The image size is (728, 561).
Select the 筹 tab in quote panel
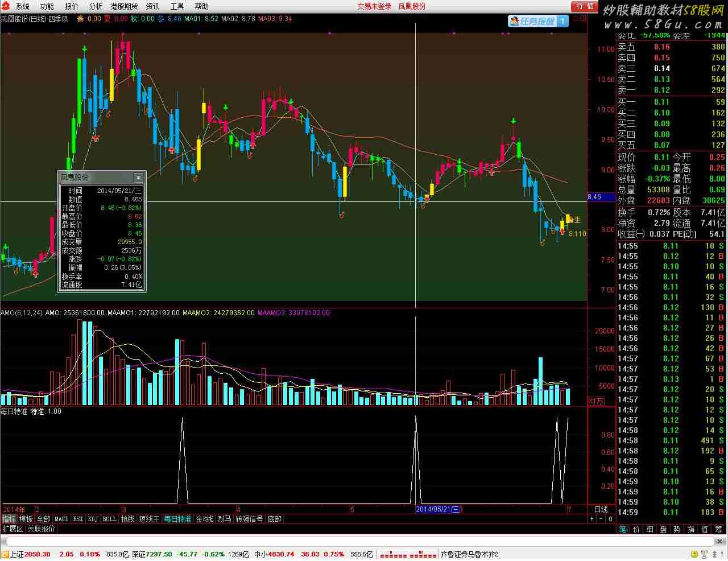coord(719,529)
